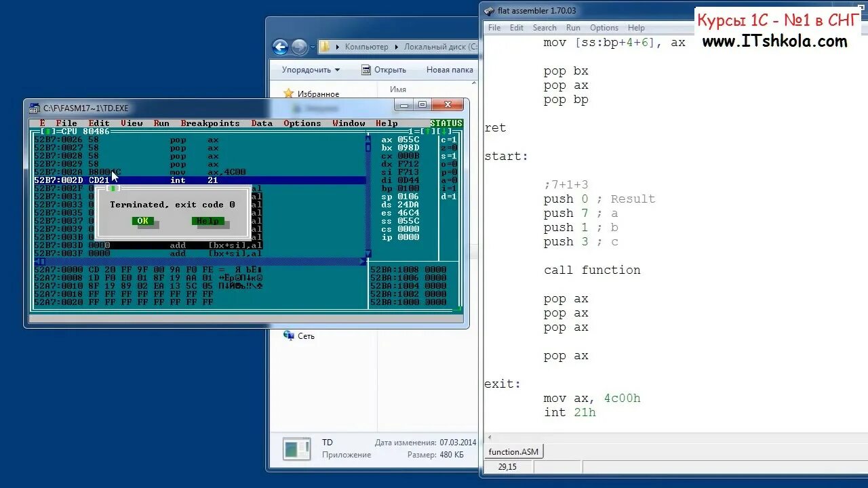Click 'ret' line in editor
The image size is (868, 488).
495,127
